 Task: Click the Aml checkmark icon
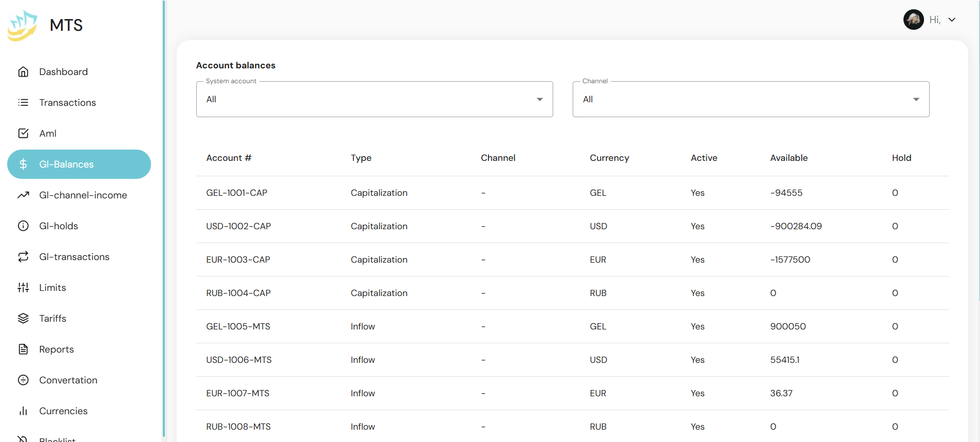coord(23,134)
